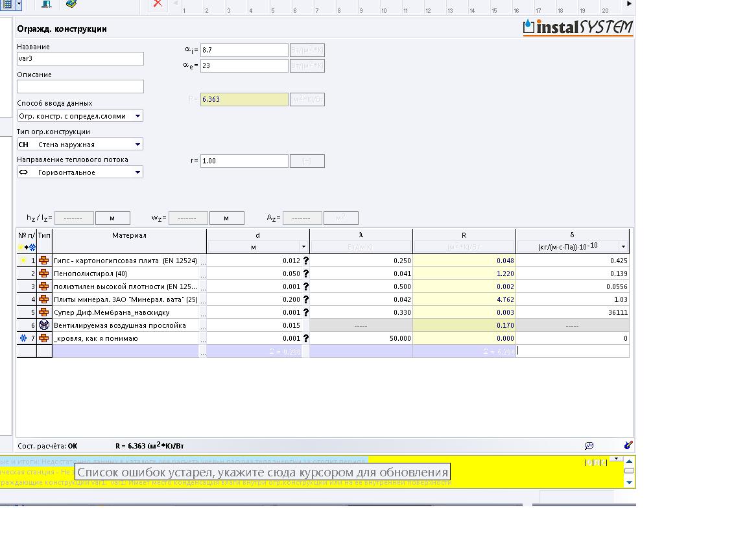Screen dimensions: 747x560
Task: Click the ellipsis button for Пенополистирол (40)
Action: pyautogui.click(x=203, y=274)
